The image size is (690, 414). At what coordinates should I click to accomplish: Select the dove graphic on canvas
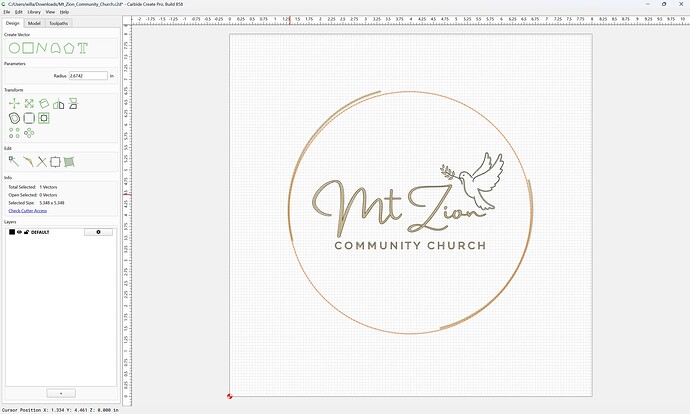point(474,181)
